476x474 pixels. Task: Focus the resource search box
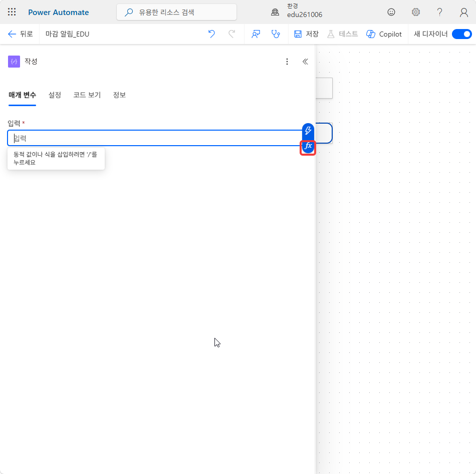point(177,12)
